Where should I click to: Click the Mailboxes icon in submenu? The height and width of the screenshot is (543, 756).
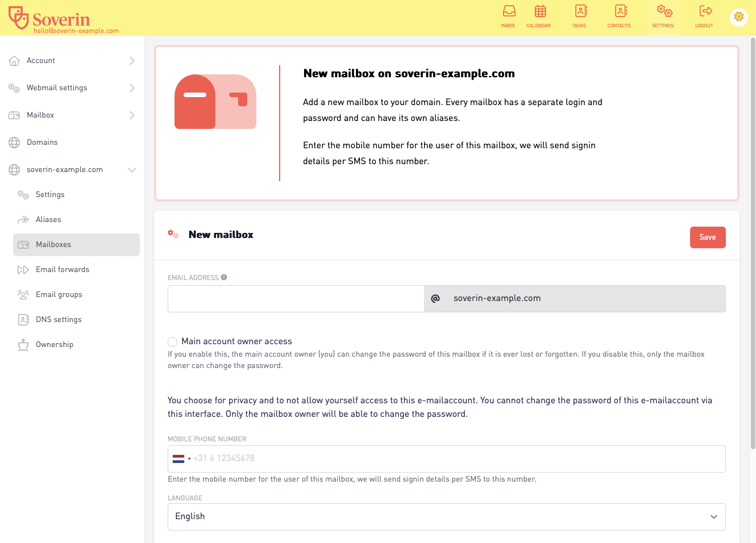pyautogui.click(x=23, y=245)
